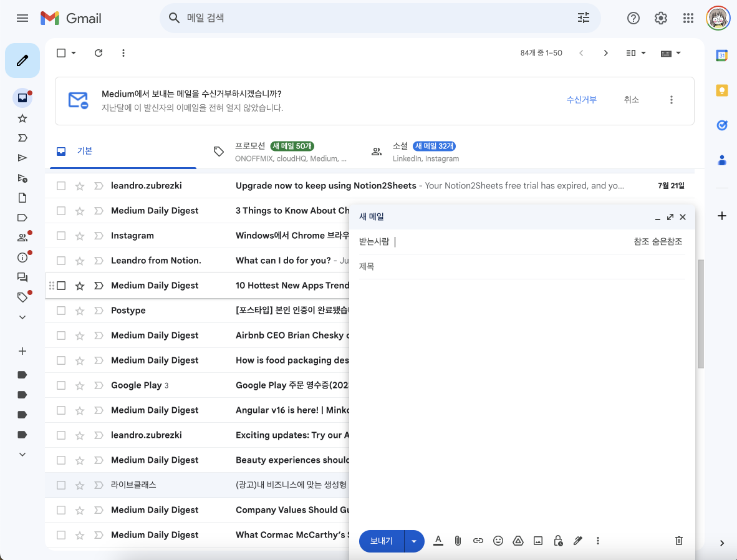Open Google Calendar side panel
This screenshot has width=737, height=560.
722,56
